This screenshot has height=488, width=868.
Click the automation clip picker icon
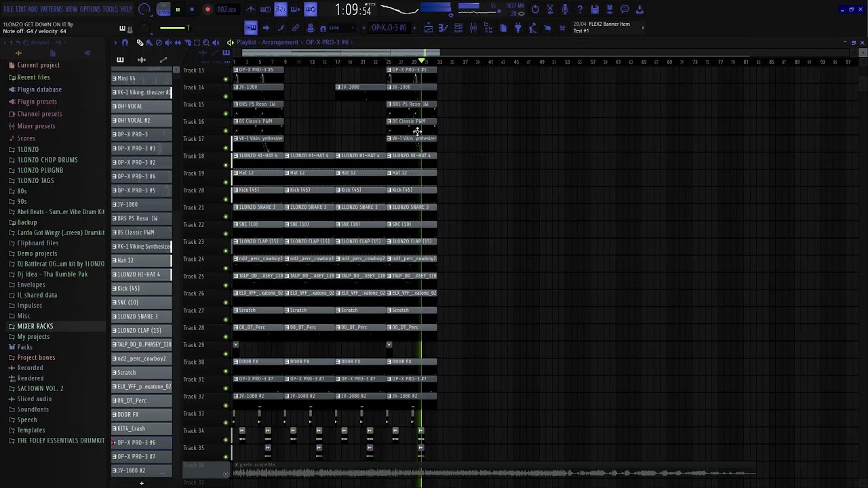(163, 60)
